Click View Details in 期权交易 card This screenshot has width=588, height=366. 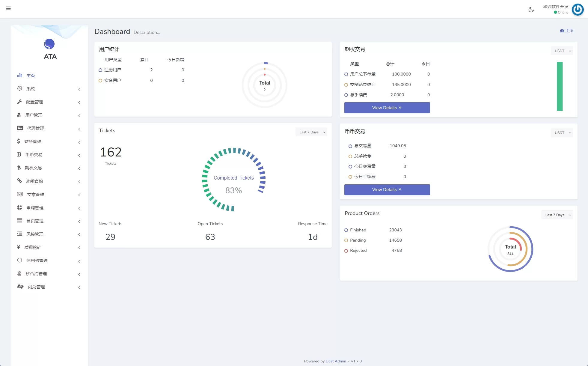coord(387,108)
